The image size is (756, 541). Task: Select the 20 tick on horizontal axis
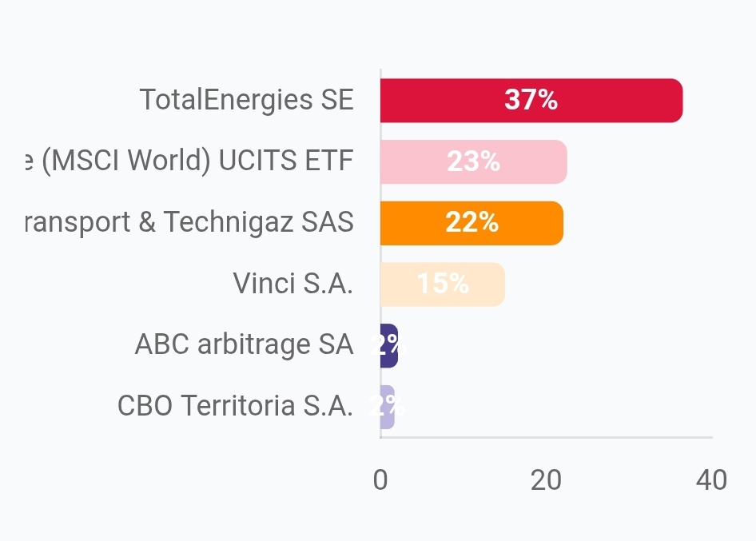point(546,480)
